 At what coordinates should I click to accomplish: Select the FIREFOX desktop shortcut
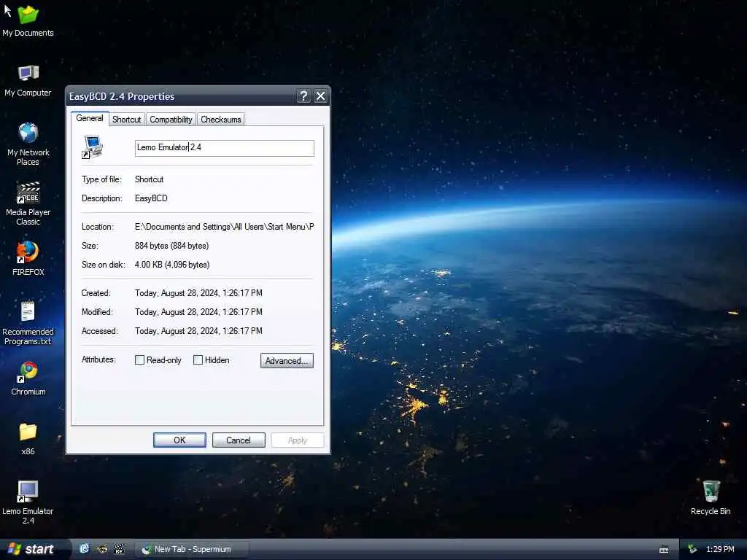pyautogui.click(x=28, y=259)
